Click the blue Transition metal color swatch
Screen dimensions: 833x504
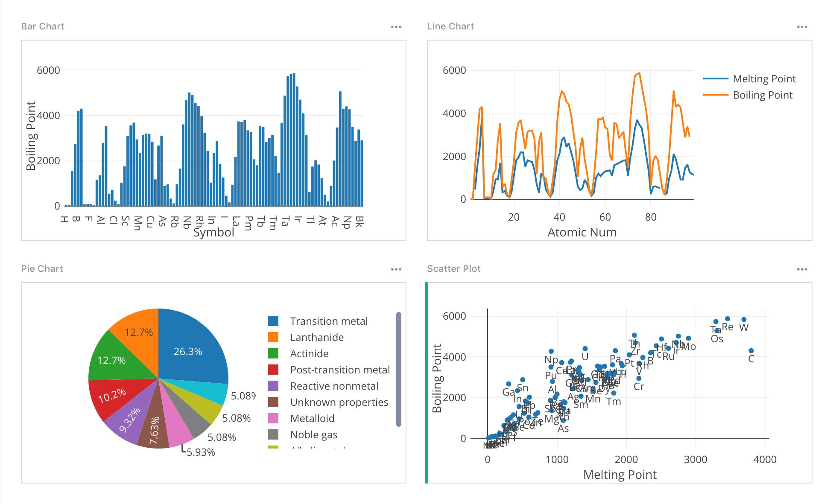click(273, 321)
